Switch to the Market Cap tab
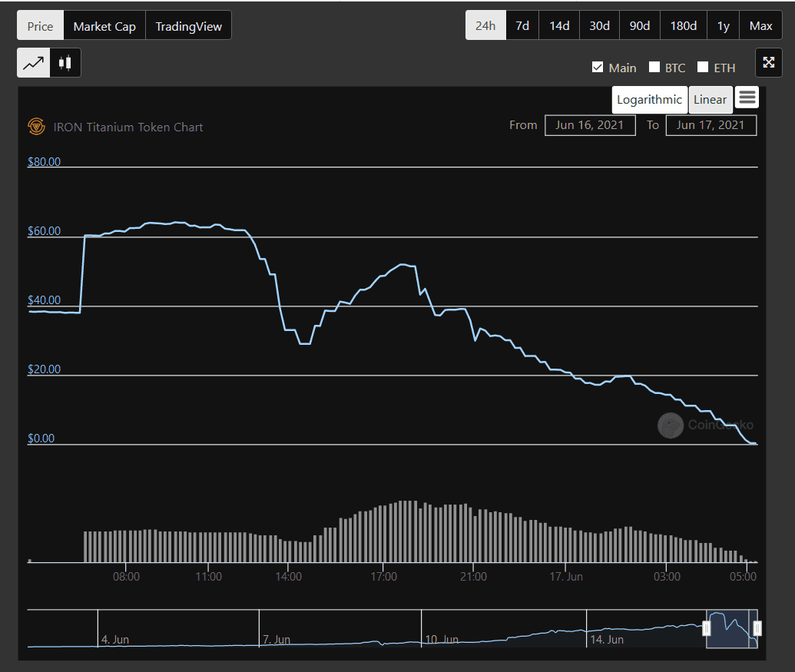The height and width of the screenshot is (672, 795). [104, 26]
